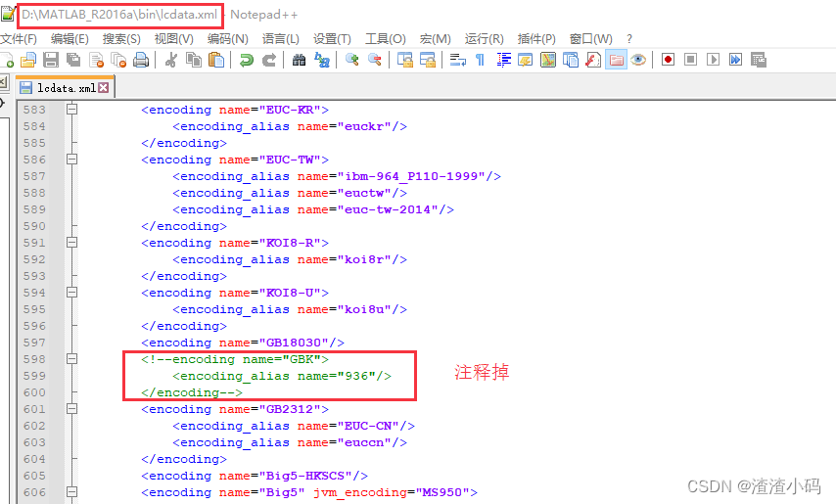Click the line with name="GB18030"
The width and height of the screenshot is (836, 504).
[243, 343]
